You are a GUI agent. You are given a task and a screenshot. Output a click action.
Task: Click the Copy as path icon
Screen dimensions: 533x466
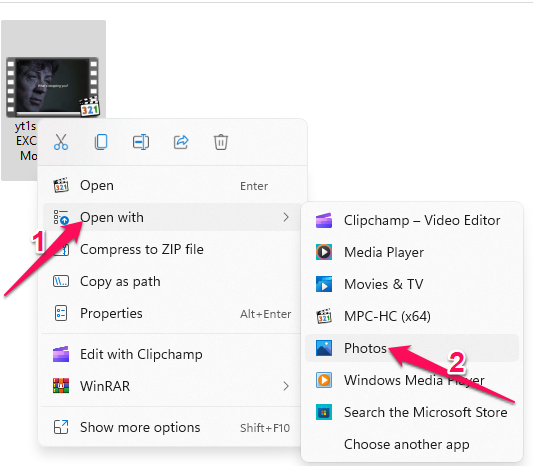(x=61, y=281)
